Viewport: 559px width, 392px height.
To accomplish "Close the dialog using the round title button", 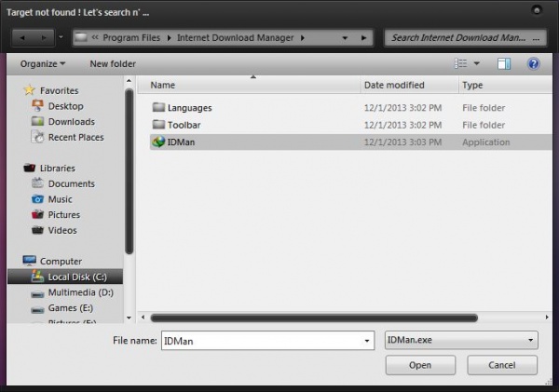I will tap(537, 10).
